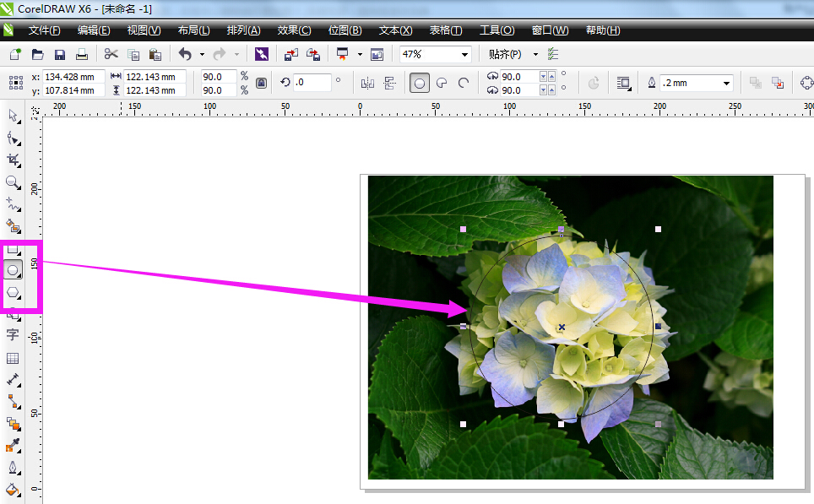Open the 表格(T) menu

445,30
